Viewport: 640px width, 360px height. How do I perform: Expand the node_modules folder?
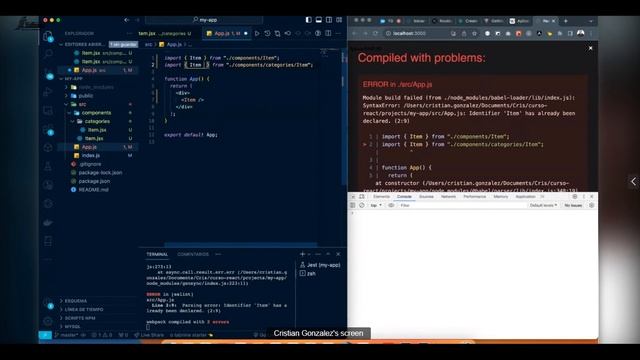(x=96, y=87)
